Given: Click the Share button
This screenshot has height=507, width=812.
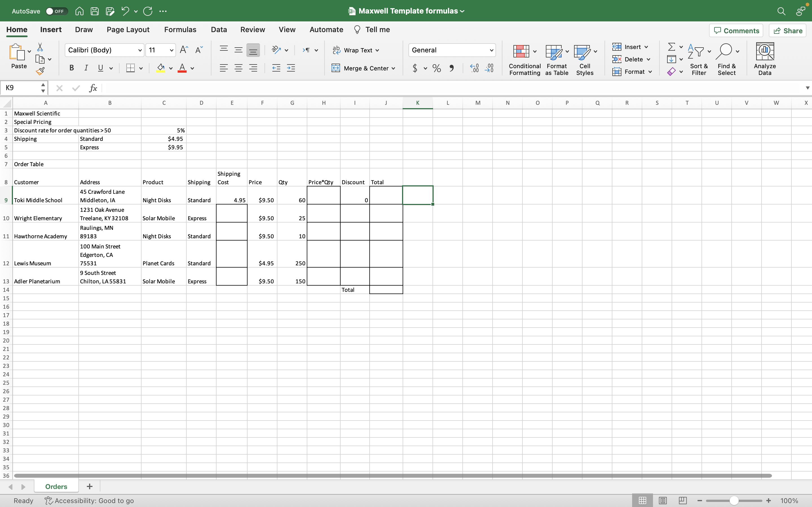Looking at the screenshot, I should (x=787, y=30).
